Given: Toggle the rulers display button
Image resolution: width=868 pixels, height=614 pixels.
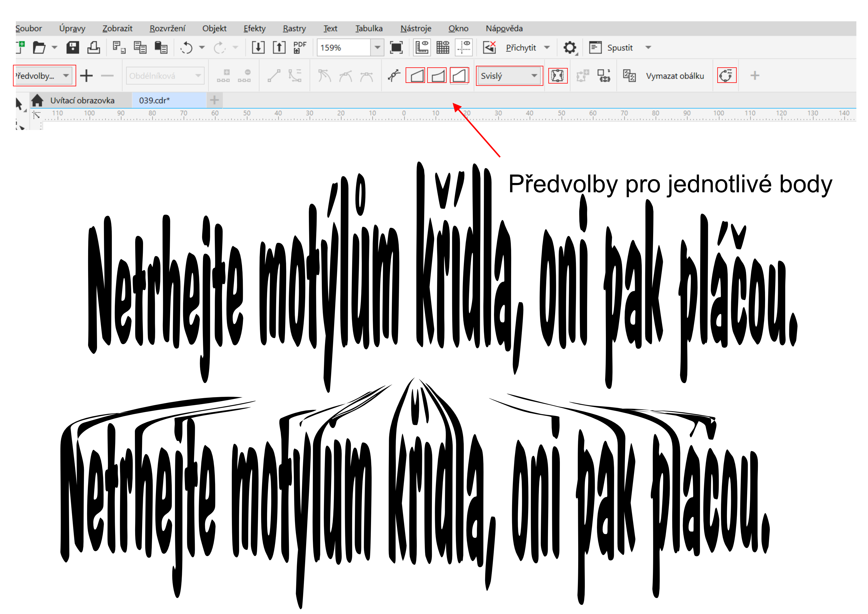Looking at the screenshot, I should pos(422,48).
